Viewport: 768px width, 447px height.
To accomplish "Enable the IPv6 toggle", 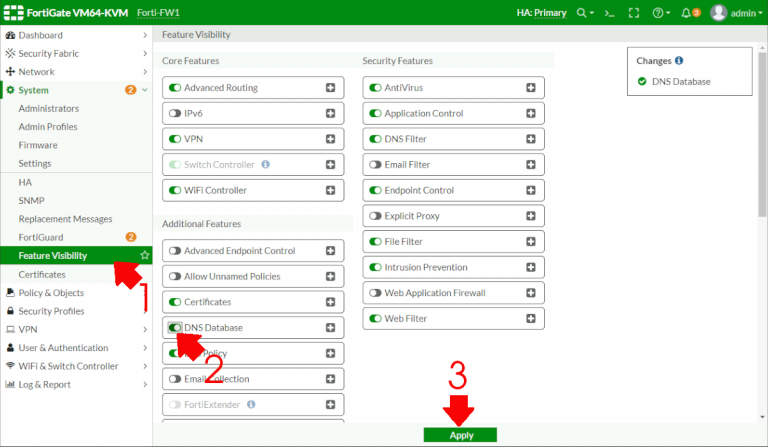I will click(x=175, y=114).
